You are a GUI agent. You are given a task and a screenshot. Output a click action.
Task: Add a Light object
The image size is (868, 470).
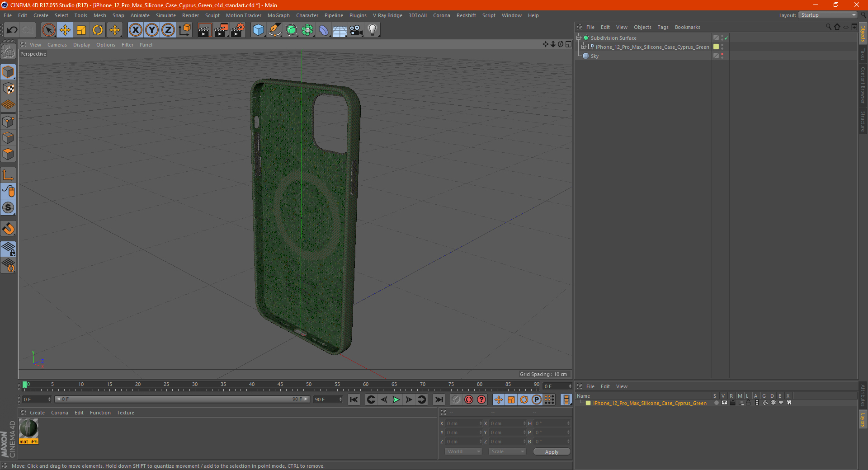click(x=373, y=30)
